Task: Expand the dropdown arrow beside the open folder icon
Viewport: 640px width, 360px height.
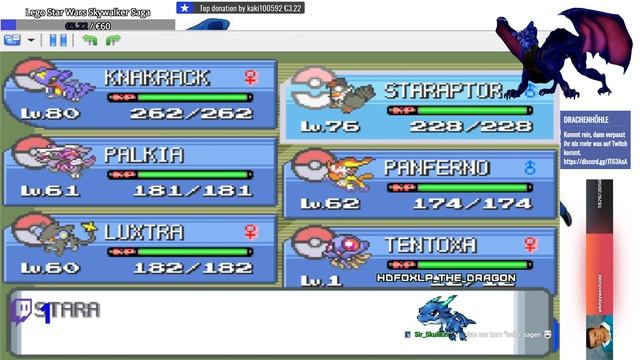Action: click(31, 40)
